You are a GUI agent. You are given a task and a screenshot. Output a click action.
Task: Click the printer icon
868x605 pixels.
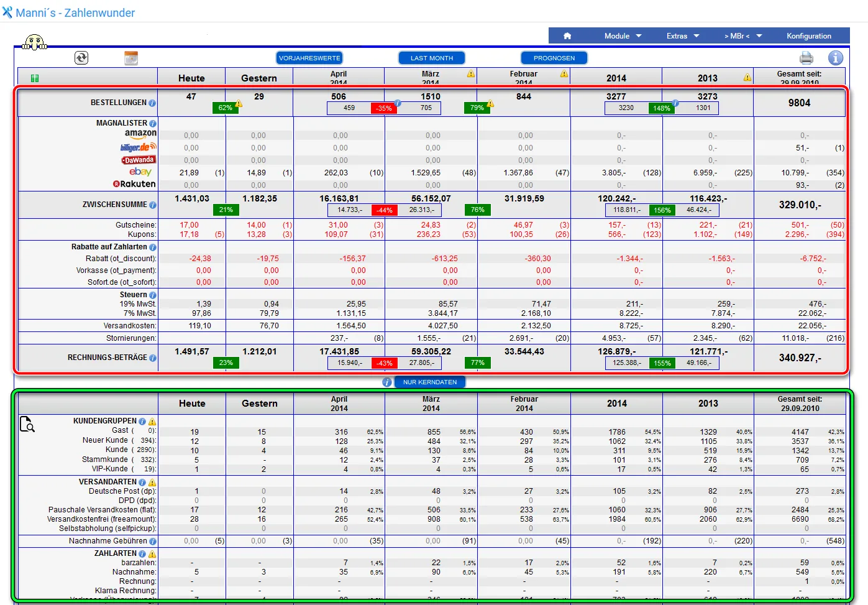(806, 58)
